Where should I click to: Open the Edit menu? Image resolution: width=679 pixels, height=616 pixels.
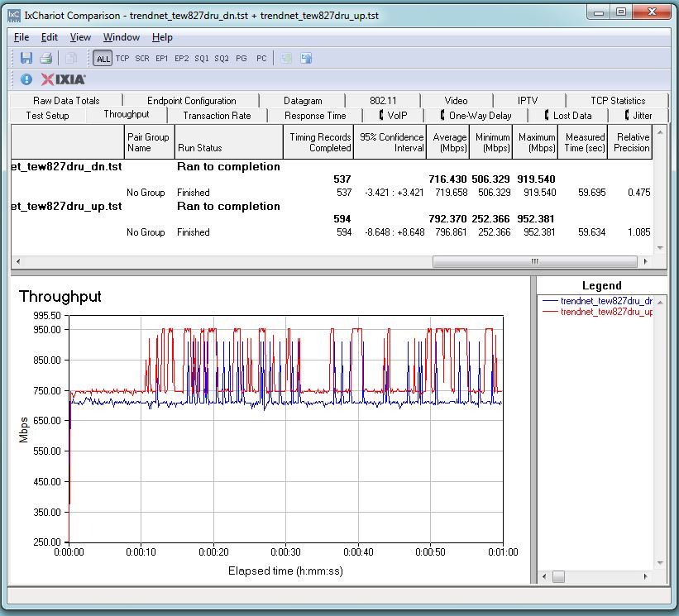(50, 37)
